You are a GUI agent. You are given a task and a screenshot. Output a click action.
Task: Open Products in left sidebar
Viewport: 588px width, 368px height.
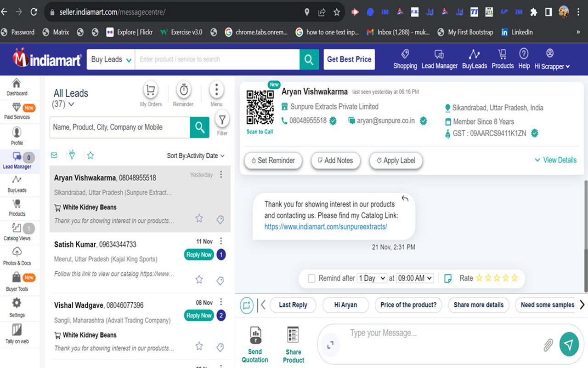(x=17, y=207)
